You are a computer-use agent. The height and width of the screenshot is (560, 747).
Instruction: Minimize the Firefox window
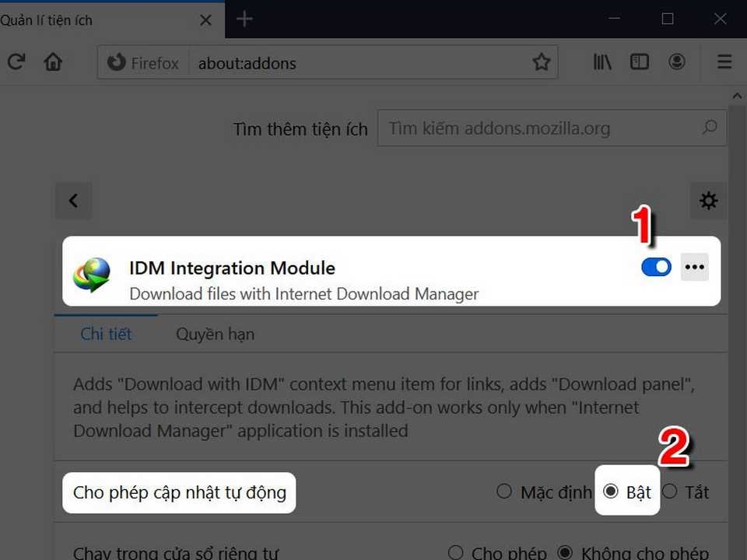pos(615,19)
